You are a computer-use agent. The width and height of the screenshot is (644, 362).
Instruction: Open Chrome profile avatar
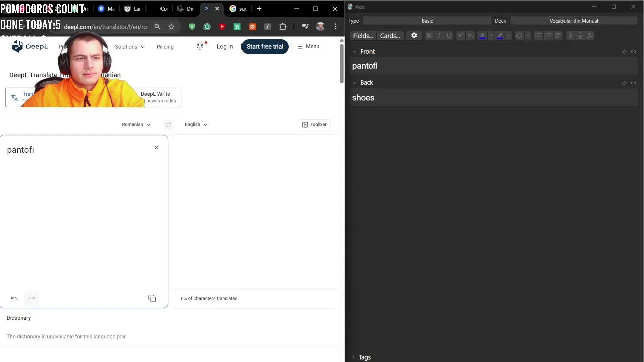[320, 27]
